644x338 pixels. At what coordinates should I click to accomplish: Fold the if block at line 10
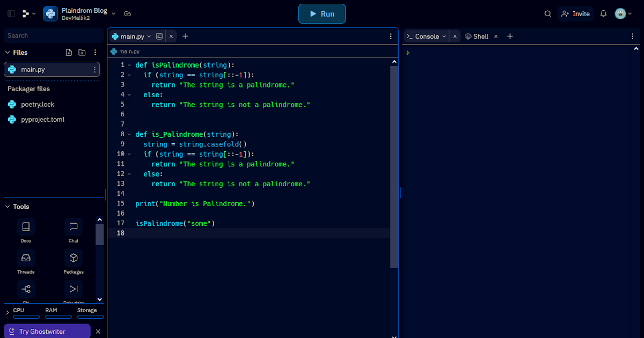[129, 154]
